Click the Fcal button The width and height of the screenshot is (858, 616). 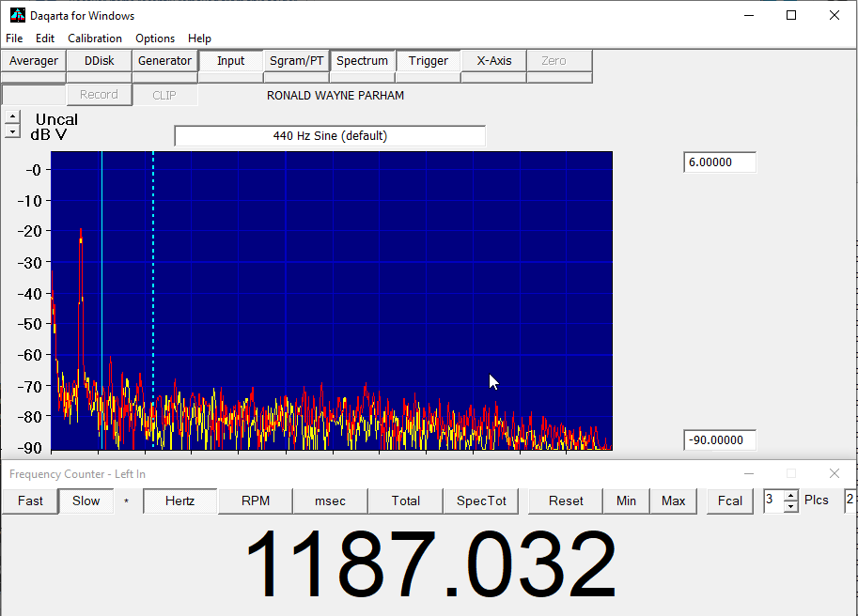click(730, 501)
